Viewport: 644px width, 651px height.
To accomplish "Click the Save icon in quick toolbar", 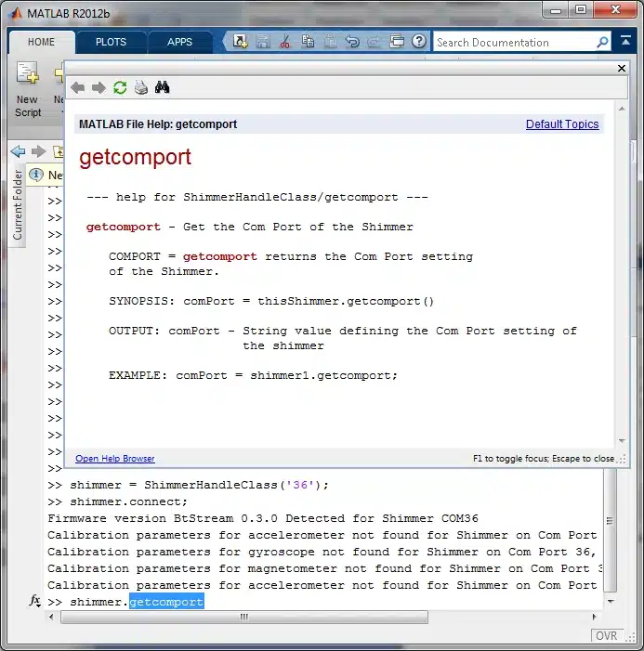I will click(263, 41).
